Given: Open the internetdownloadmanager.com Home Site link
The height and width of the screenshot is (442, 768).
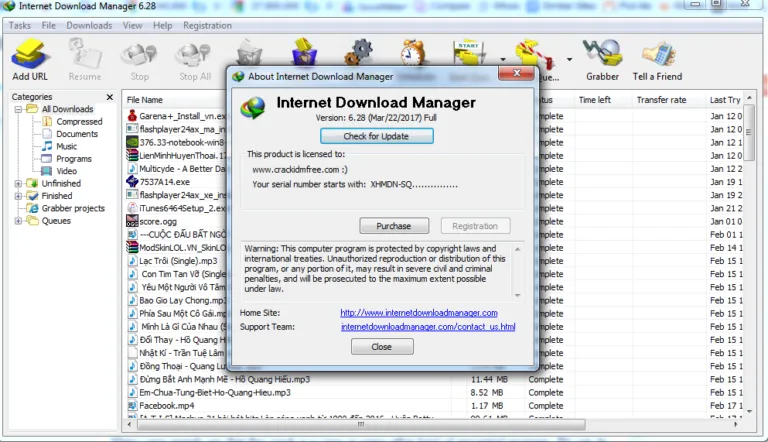Looking at the screenshot, I should (418, 313).
